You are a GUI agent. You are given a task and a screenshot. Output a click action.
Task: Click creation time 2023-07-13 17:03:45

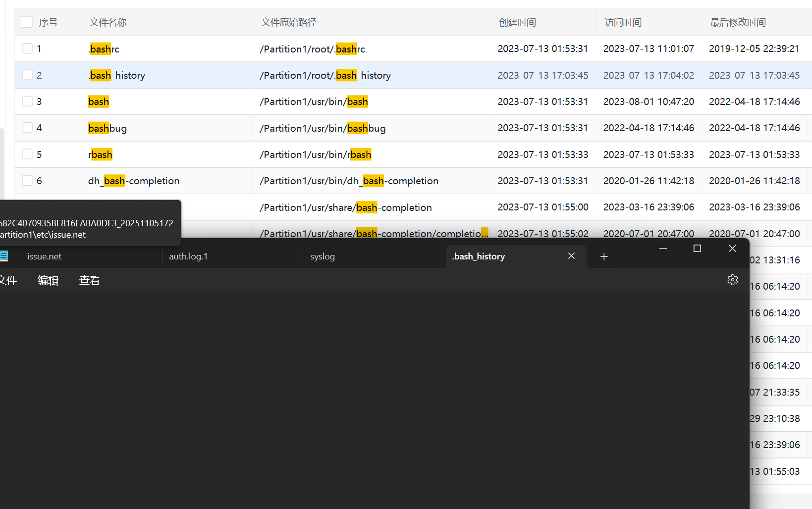(543, 75)
